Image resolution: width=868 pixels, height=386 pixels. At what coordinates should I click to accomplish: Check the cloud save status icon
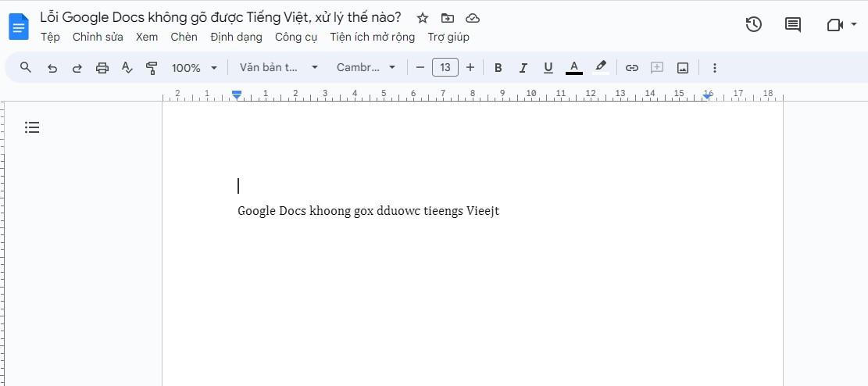[x=472, y=18]
